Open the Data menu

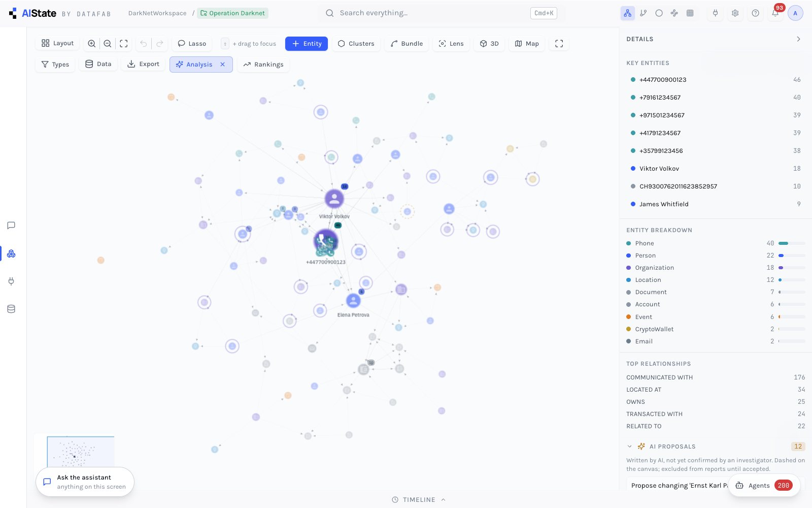point(98,64)
